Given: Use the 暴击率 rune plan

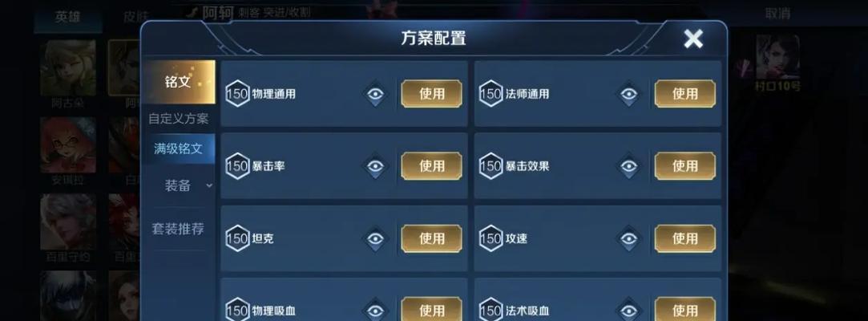Looking at the screenshot, I should point(432,166).
